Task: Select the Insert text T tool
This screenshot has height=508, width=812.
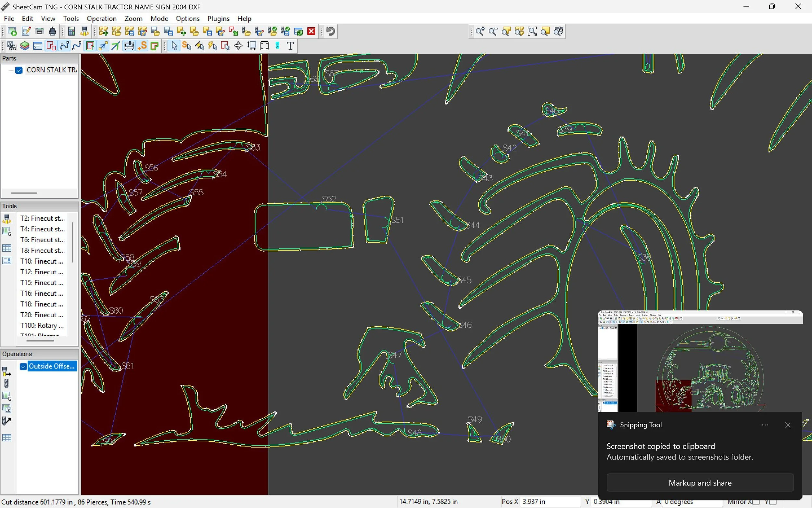Action: (x=290, y=46)
